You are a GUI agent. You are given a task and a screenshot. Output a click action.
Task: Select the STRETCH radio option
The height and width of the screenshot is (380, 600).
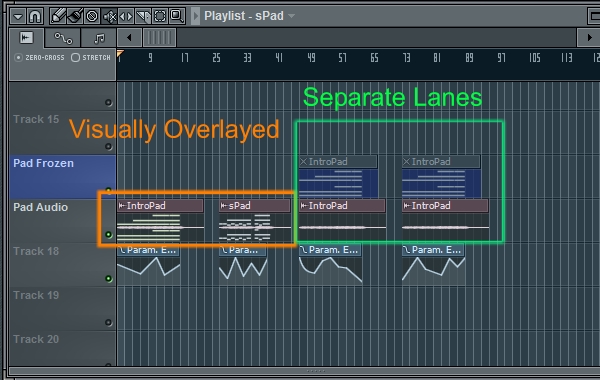pyautogui.click(x=75, y=57)
